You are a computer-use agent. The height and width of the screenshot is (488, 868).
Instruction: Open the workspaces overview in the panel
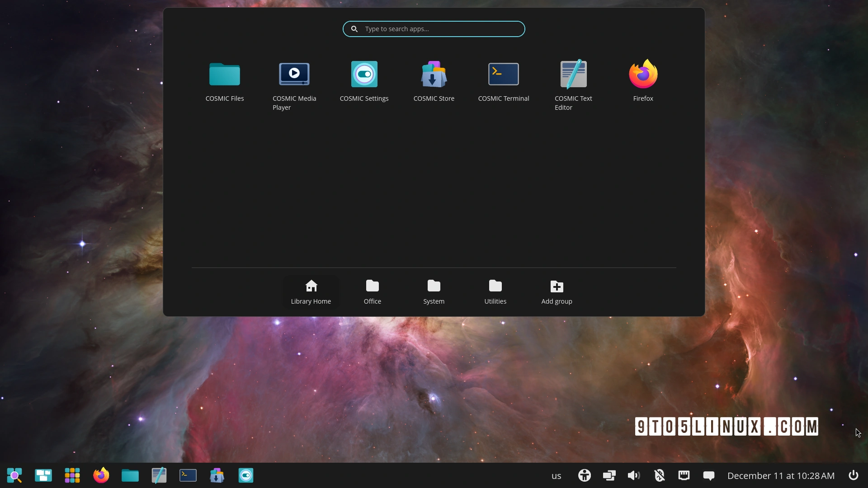[43, 475]
